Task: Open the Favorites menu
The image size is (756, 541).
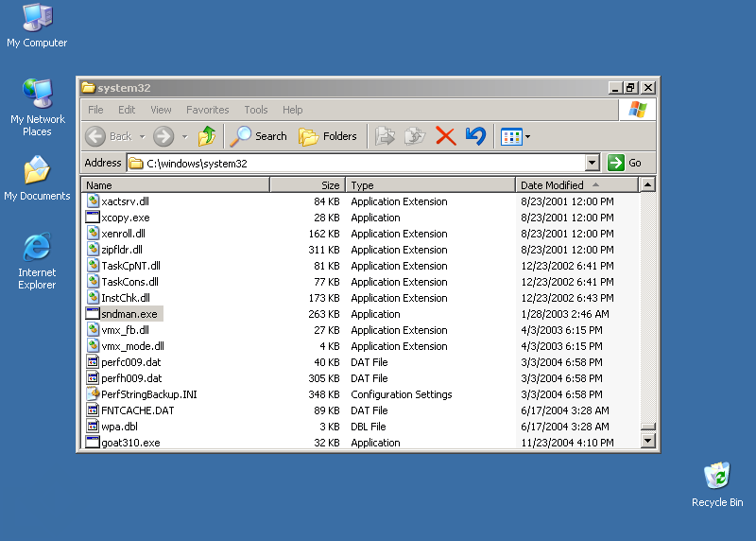Action: pos(207,110)
